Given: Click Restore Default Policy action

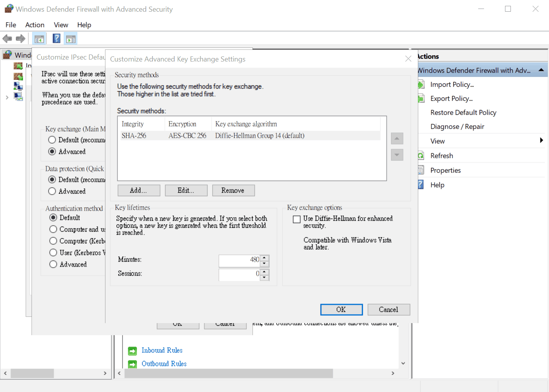Looking at the screenshot, I should click(463, 113).
